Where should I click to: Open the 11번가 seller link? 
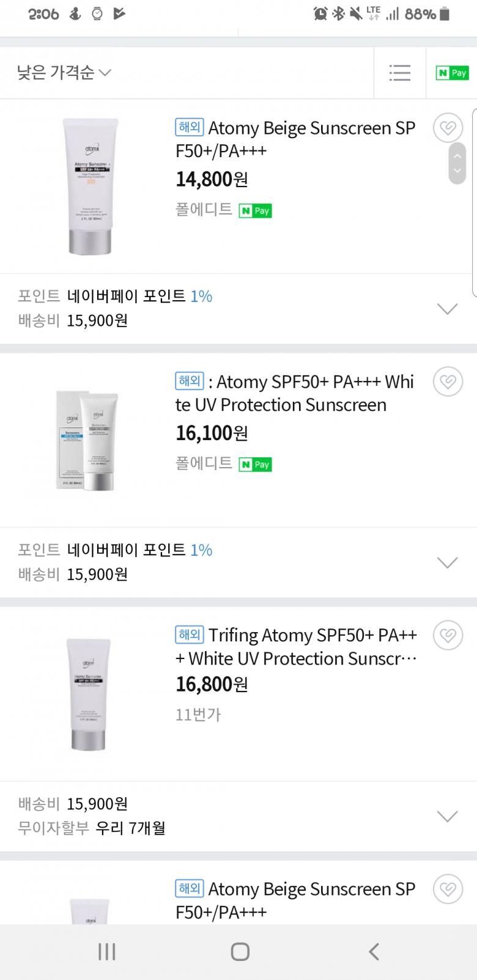click(198, 714)
